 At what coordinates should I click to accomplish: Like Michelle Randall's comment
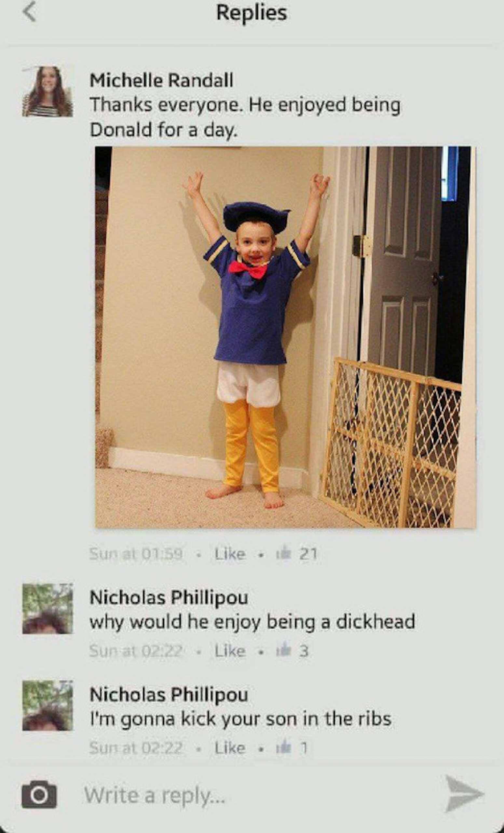tap(230, 554)
